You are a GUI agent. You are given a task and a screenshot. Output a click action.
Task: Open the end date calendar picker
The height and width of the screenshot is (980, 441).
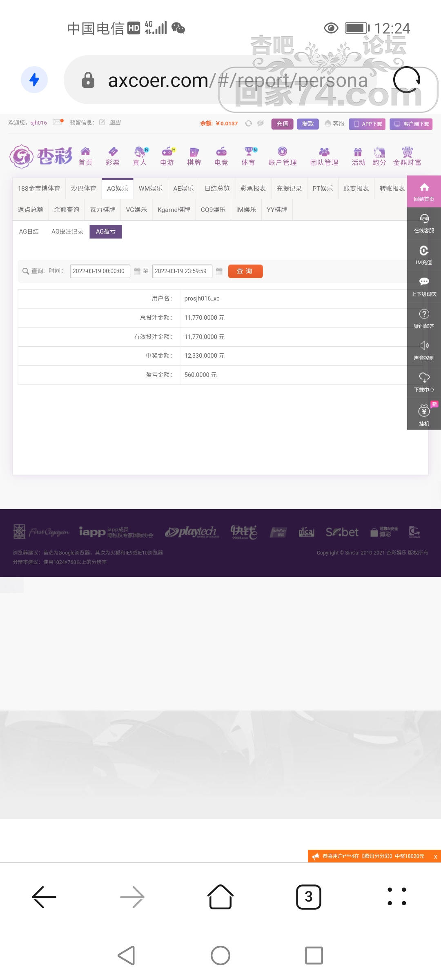[219, 271]
